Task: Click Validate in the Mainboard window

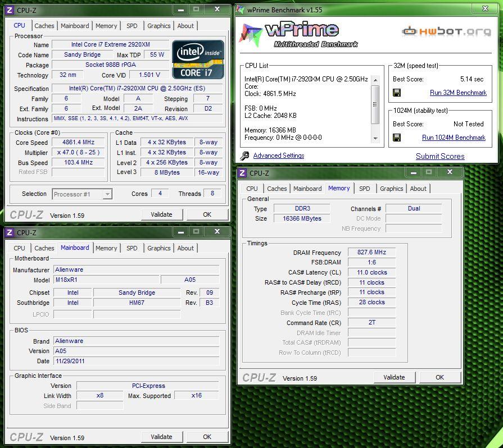Action: tap(162, 437)
